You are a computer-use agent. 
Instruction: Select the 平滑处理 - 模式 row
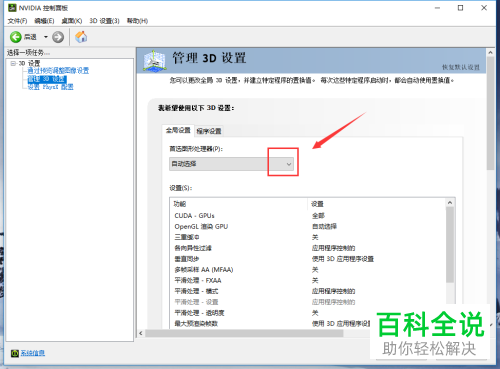(308, 291)
